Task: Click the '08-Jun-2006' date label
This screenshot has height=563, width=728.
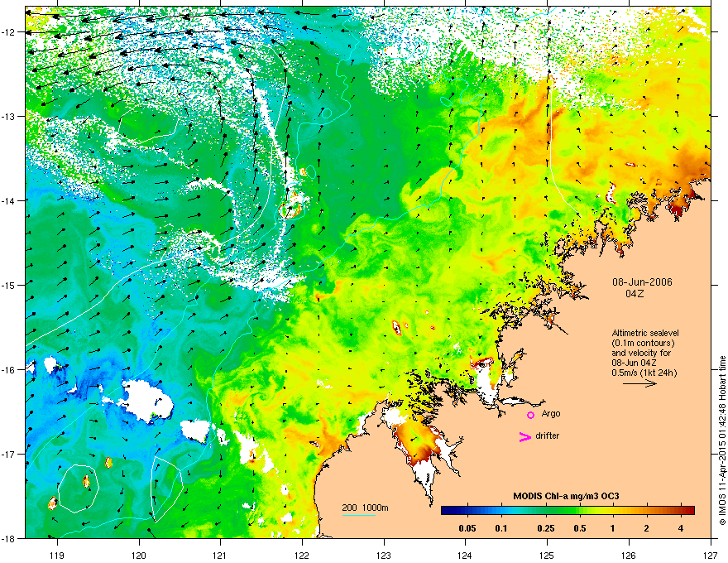Action: (642, 282)
